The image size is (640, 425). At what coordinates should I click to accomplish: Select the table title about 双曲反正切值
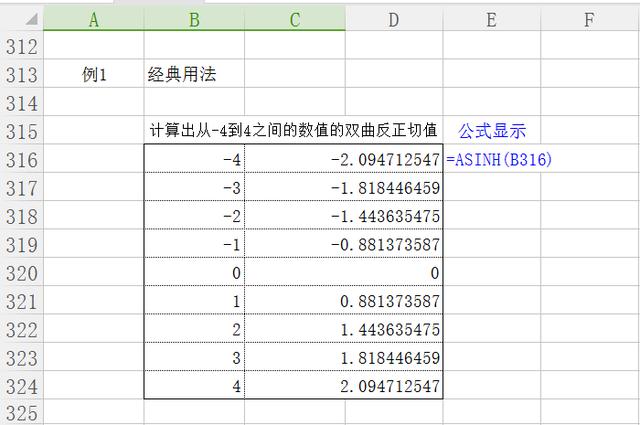click(293, 131)
